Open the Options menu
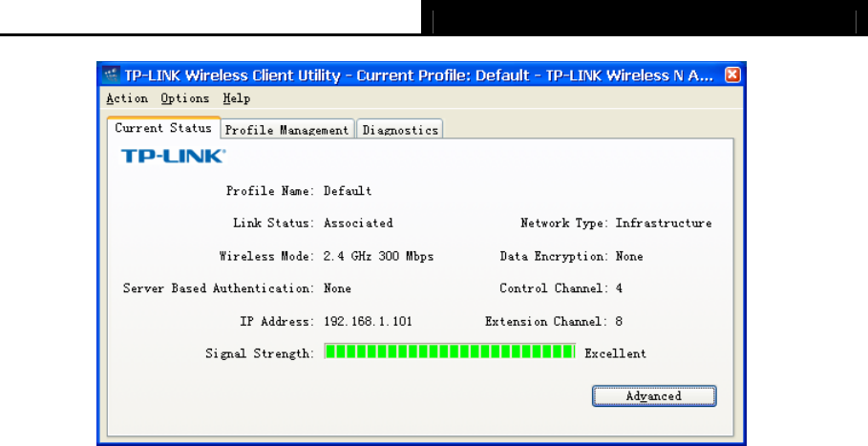Image resolution: width=868 pixels, height=446 pixels. [x=185, y=98]
